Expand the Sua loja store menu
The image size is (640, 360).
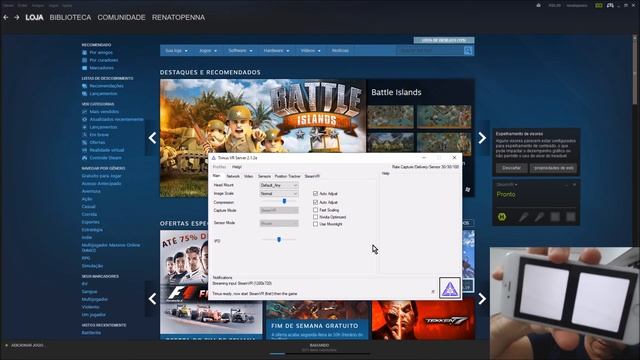point(176,51)
